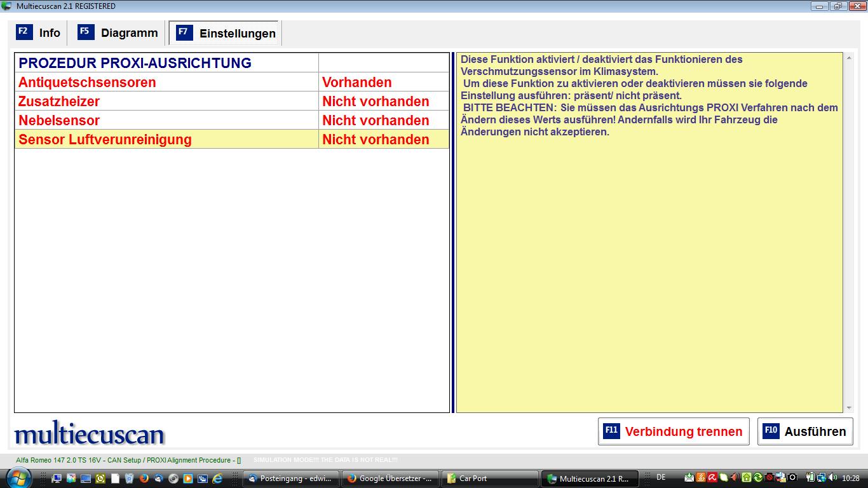Image resolution: width=868 pixels, height=488 pixels.
Task: Switch to Car Port taskbar window
Action: pyautogui.click(x=490, y=478)
